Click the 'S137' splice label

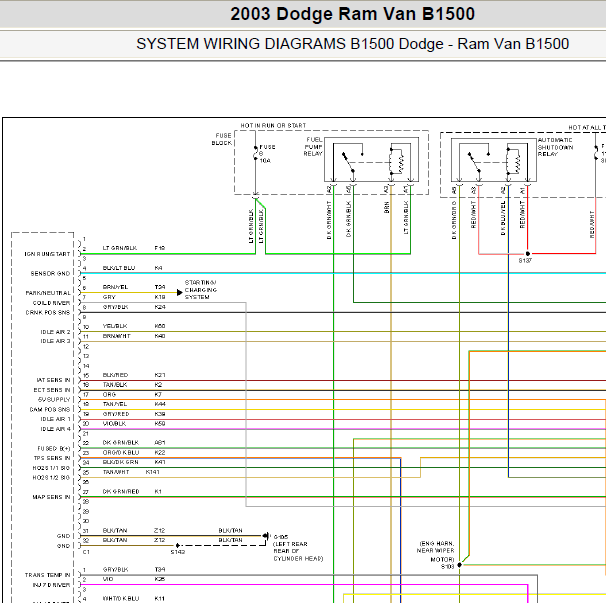[525, 261]
